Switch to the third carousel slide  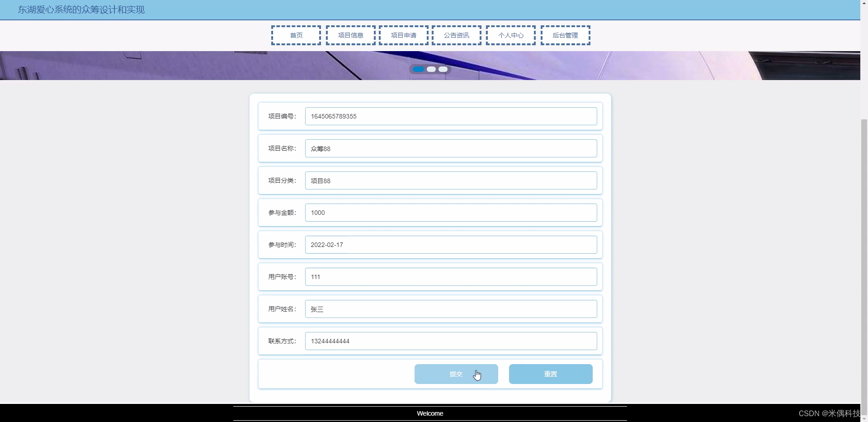click(x=443, y=69)
